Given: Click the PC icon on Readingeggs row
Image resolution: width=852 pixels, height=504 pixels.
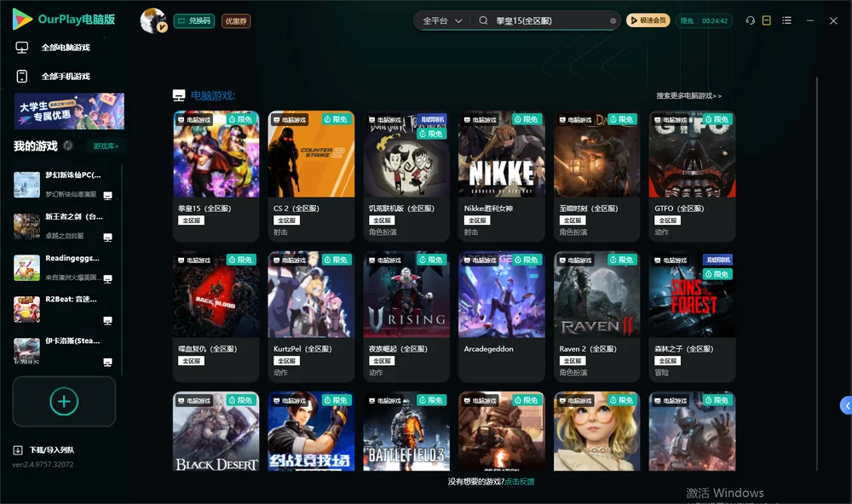Looking at the screenshot, I should [x=107, y=279].
